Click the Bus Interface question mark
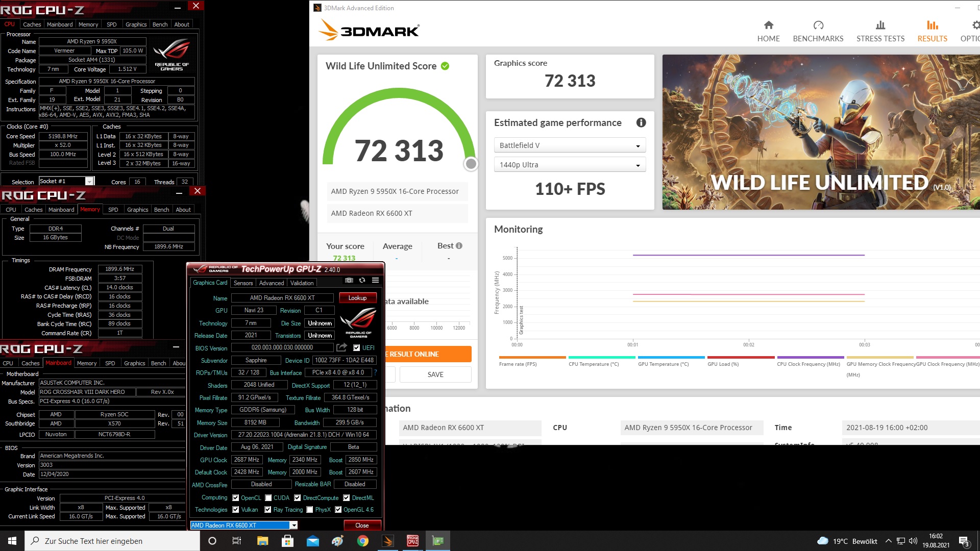Viewport: 980px width, 551px height. pos(376,372)
